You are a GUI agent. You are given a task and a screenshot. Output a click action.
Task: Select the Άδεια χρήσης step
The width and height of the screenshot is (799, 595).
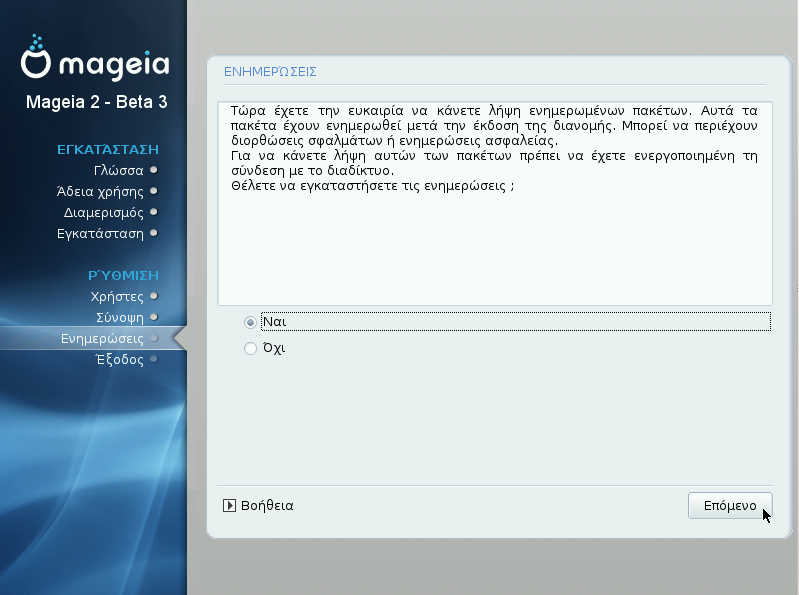click(x=100, y=192)
